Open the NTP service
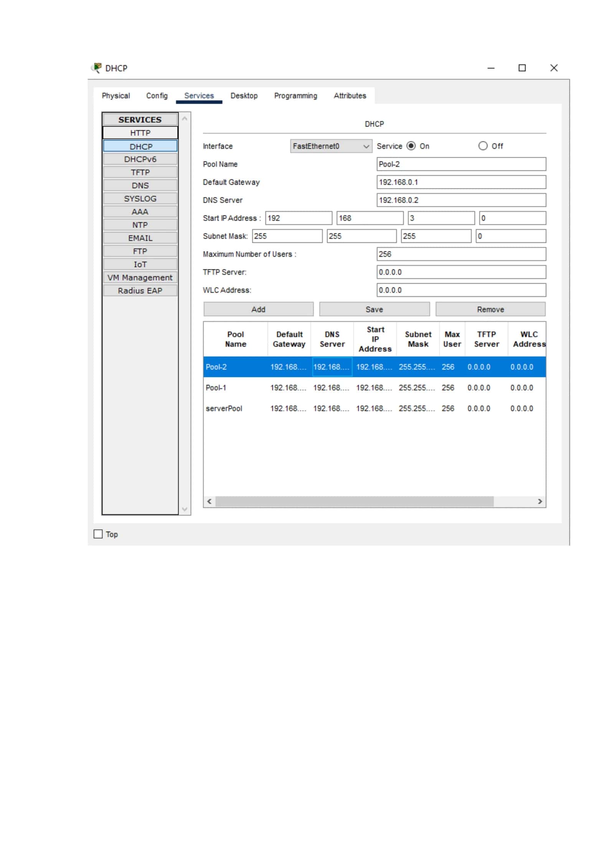 (140, 225)
